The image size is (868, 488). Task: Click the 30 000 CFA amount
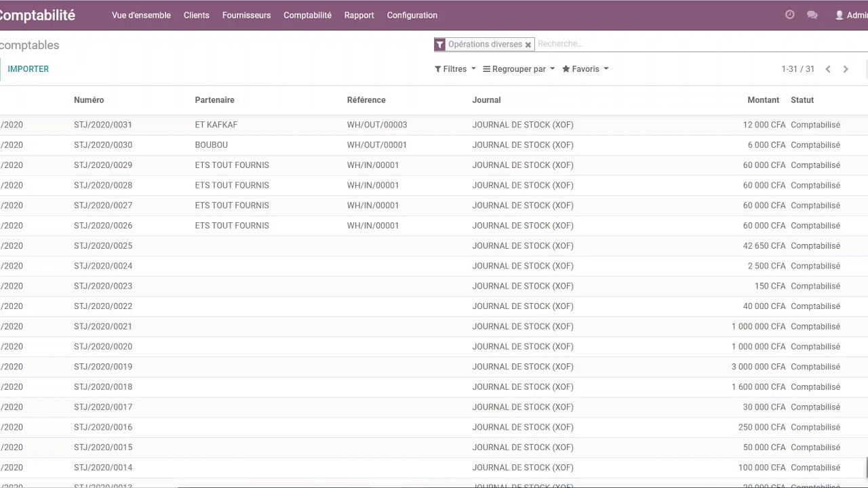tap(764, 407)
